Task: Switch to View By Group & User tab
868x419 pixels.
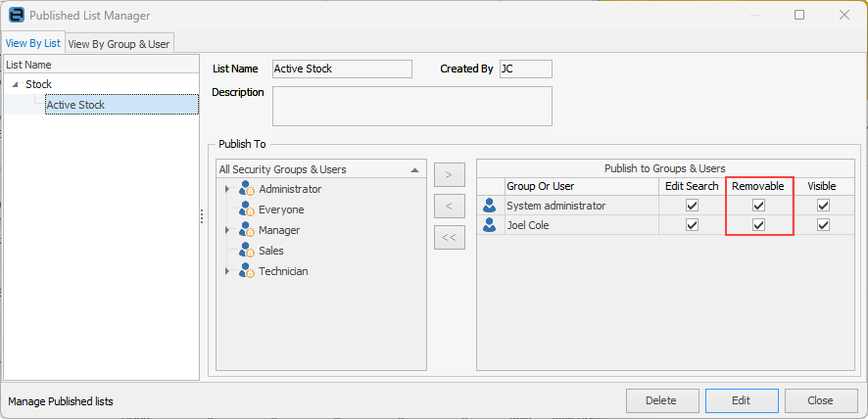Action: click(x=119, y=43)
